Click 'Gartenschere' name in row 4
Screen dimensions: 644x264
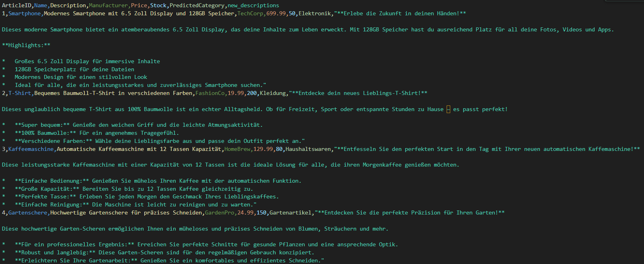click(28, 212)
